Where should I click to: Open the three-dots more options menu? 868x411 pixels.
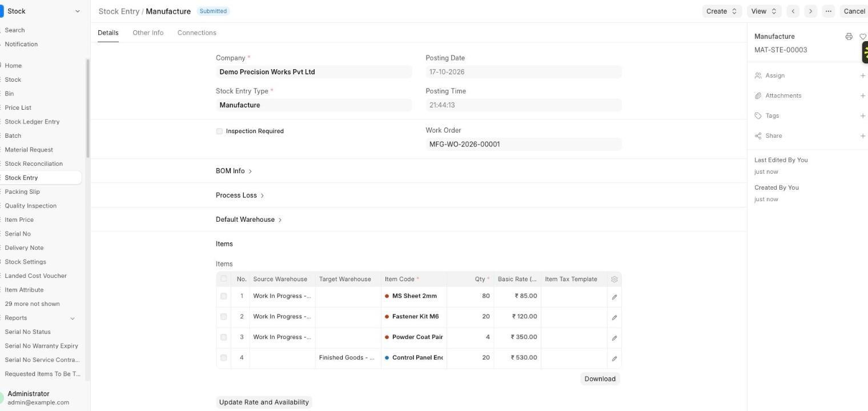point(828,11)
